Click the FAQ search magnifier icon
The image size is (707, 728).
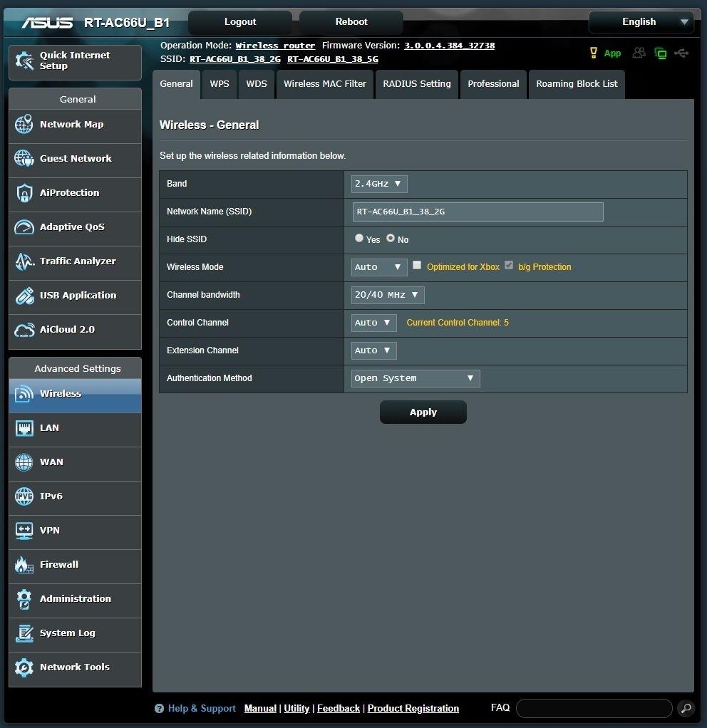coord(686,709)
